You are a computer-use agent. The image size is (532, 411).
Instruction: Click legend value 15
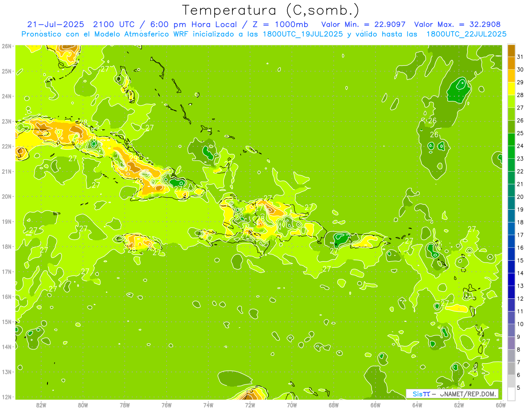pos(520,260)
